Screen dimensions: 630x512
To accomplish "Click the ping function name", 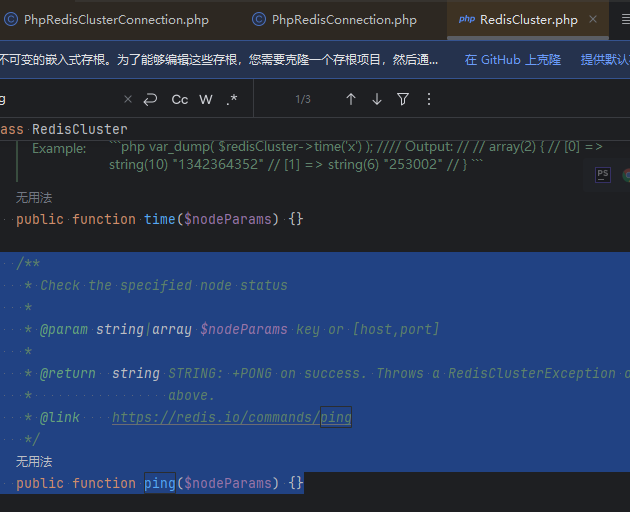I will click(160, 483).
